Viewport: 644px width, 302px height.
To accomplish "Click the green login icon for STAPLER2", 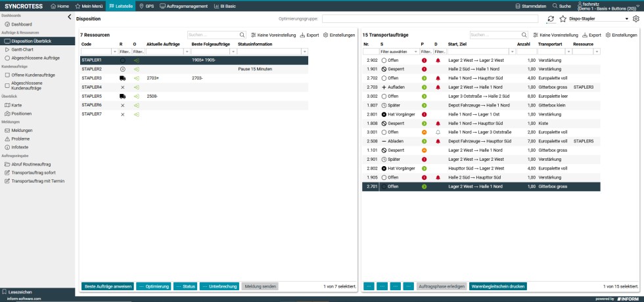I will (136, 69).
